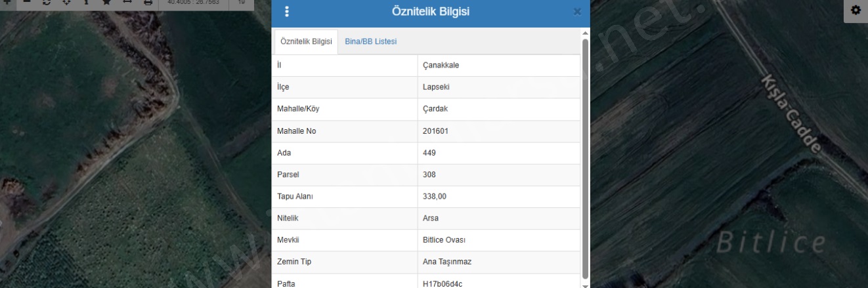868x288 pixels.
Task: Open the three-dot menu in Öznitelik Bilgisi header
Action: (286, 12)
